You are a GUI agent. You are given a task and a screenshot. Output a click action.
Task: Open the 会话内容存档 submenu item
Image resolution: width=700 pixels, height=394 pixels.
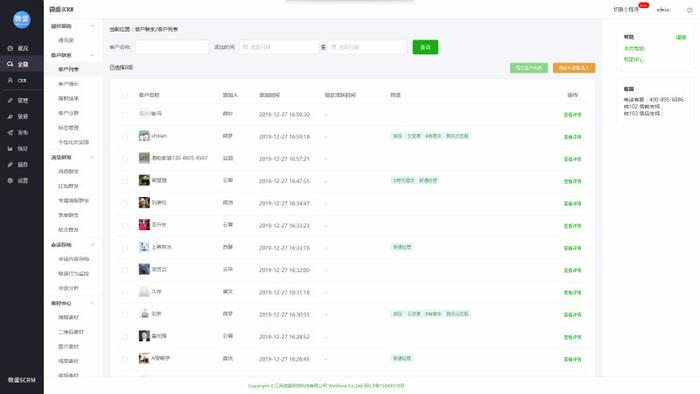pyautogui.click(x=74, y=259)
